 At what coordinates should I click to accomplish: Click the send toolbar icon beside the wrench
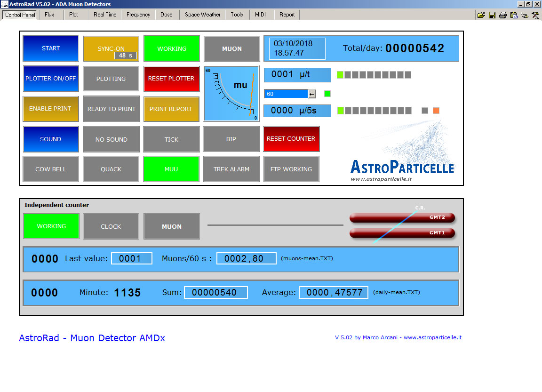(524, 15)
